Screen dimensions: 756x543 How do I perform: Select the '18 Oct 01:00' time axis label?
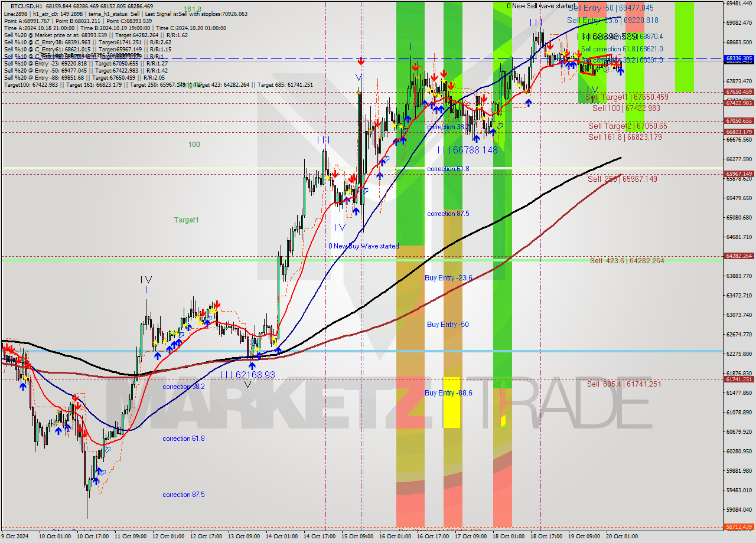click(509, 537)
